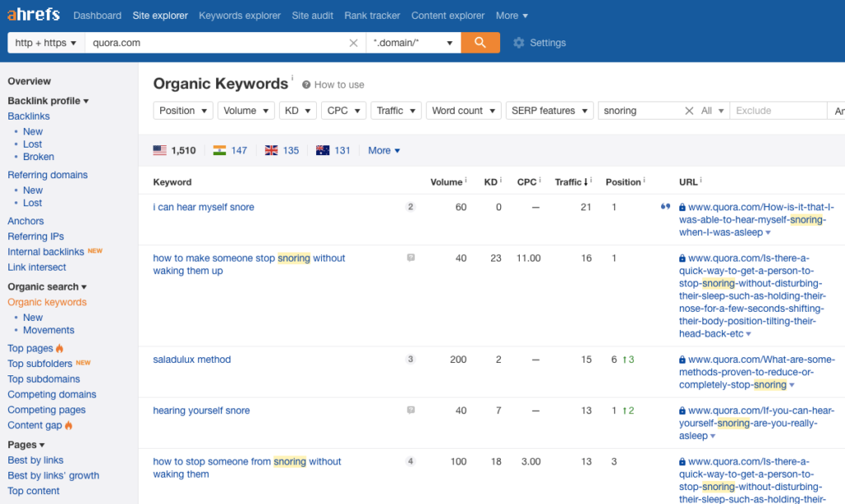The image size is (845, 504).
Task: Focus the snoring include field
Action: pos(640,111)
